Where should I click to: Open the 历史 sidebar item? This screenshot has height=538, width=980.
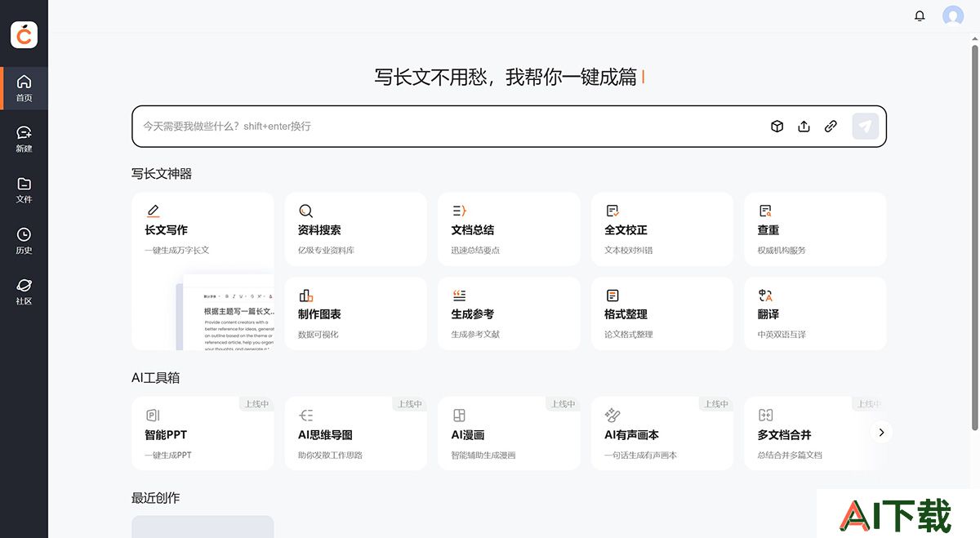coord(24,241)
